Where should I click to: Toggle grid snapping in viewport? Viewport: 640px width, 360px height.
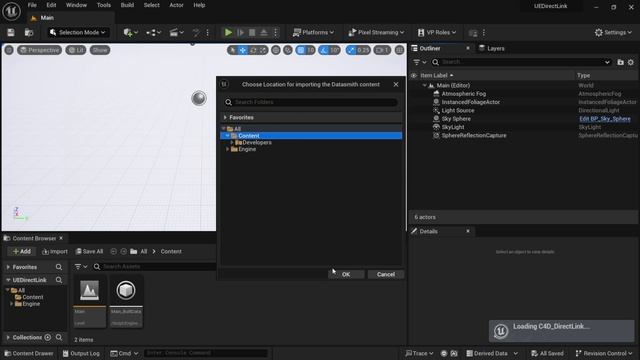[x=301, y=50]
